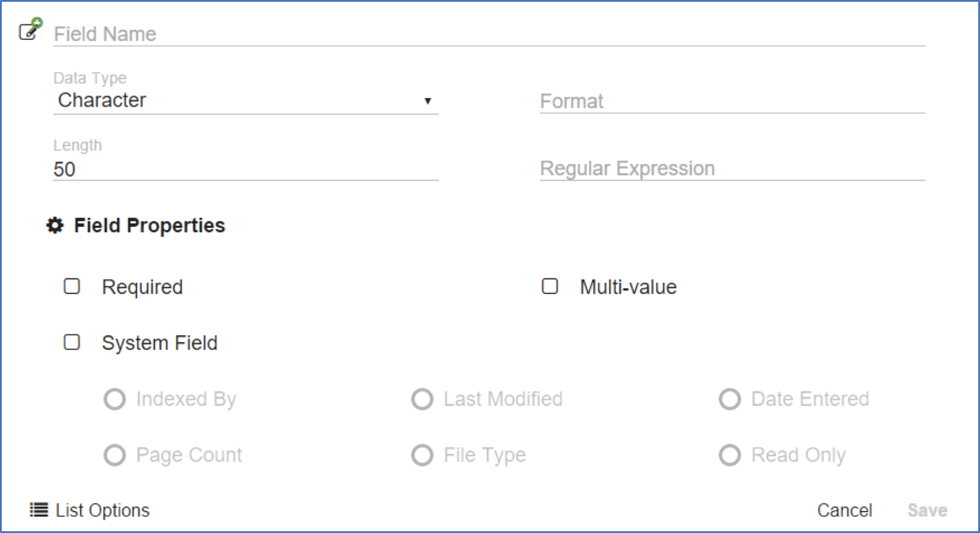Open List Options link
Viewport: 980px width, 533px height.
point(102,510)
